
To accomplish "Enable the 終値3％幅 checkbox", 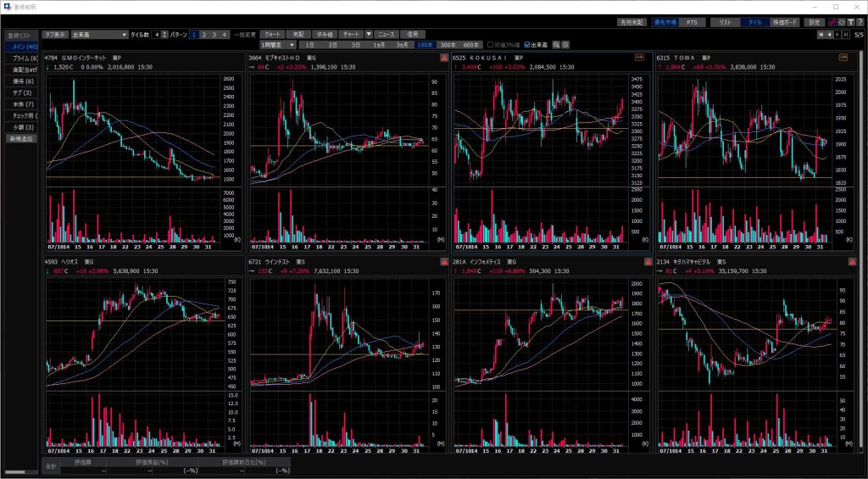I will (490, 44).
